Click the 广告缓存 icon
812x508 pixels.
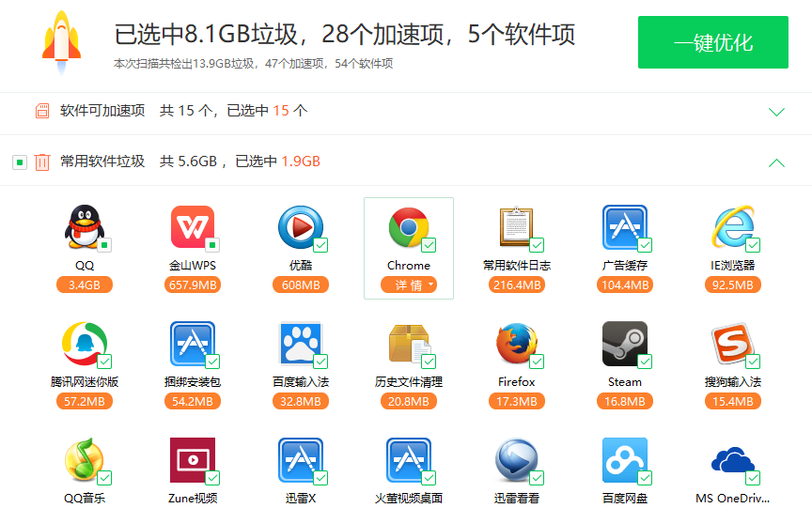click(625, 226)
